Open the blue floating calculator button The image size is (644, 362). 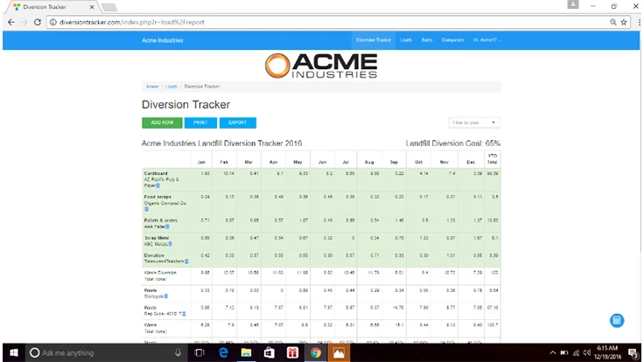click(616, 320)
